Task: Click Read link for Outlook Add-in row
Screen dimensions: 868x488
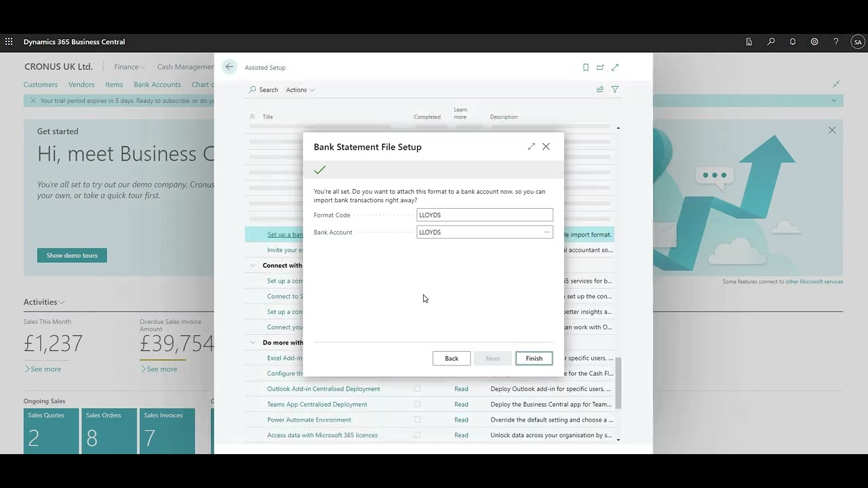Action: pyautogui.click(x=461, y=389)
